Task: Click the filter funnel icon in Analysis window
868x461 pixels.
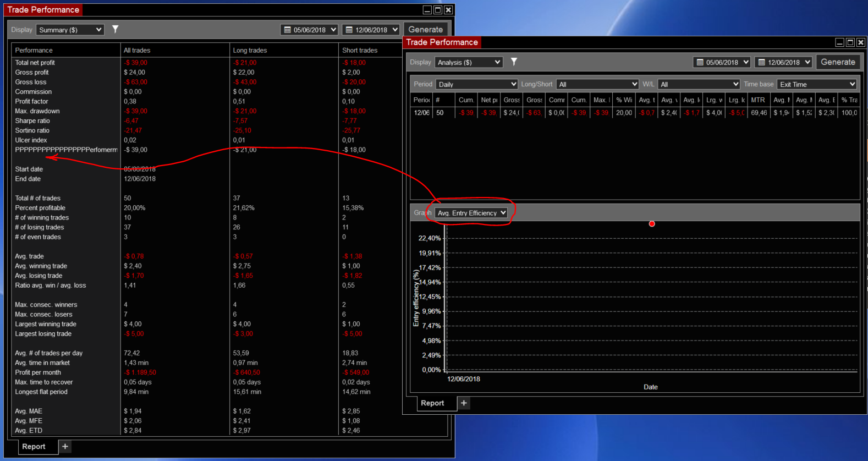Action: [514, 62]
